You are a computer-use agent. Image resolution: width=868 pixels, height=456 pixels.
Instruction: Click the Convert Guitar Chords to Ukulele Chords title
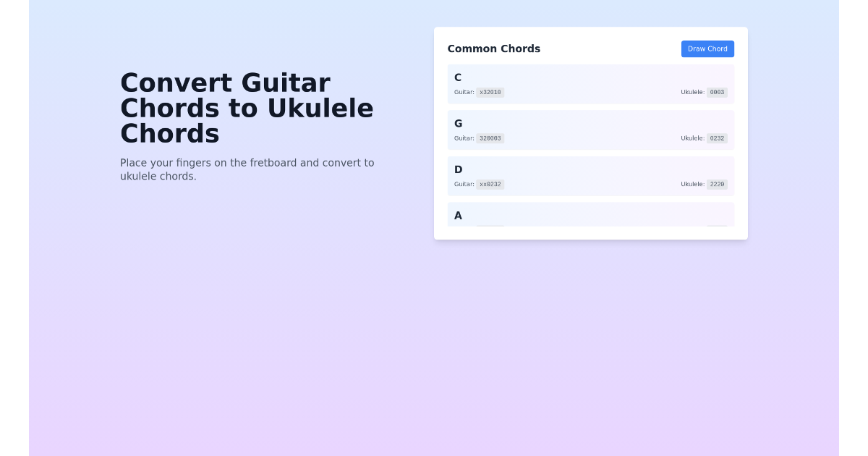pos(247,108)
